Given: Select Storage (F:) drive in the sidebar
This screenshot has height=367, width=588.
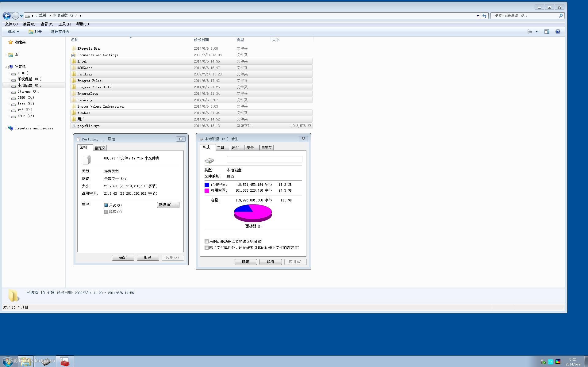Looking at the screenshot, I should (x=28, y=91).
